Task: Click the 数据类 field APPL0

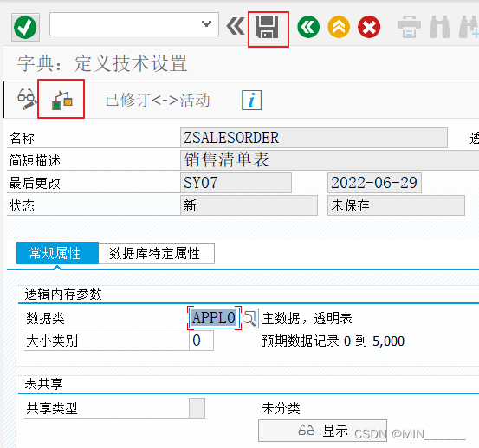Action: coord(214,318)
